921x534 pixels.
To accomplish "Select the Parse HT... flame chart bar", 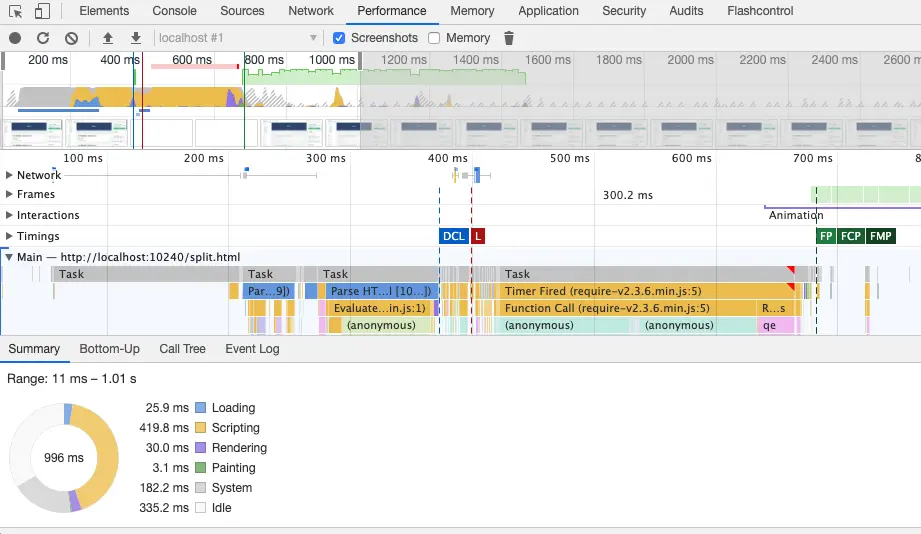I will pyautogui.click(x=381, y=291).
